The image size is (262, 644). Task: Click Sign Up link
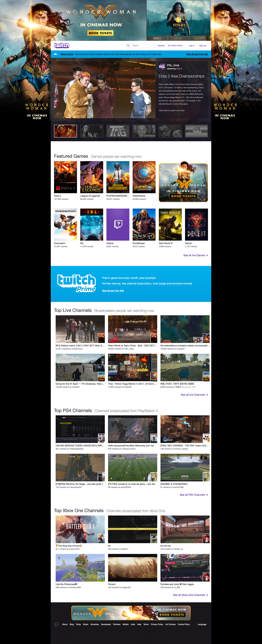(x=203, y=45)
